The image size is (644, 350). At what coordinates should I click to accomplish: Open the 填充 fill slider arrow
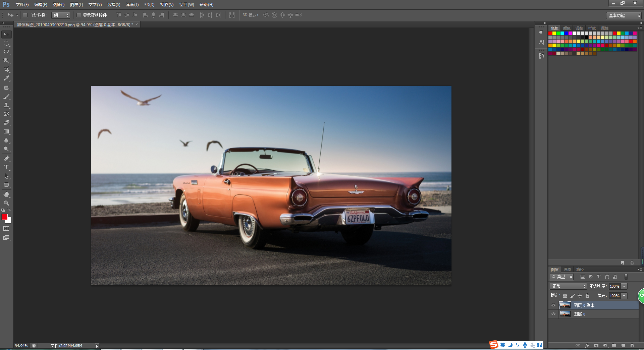point(624,296)
